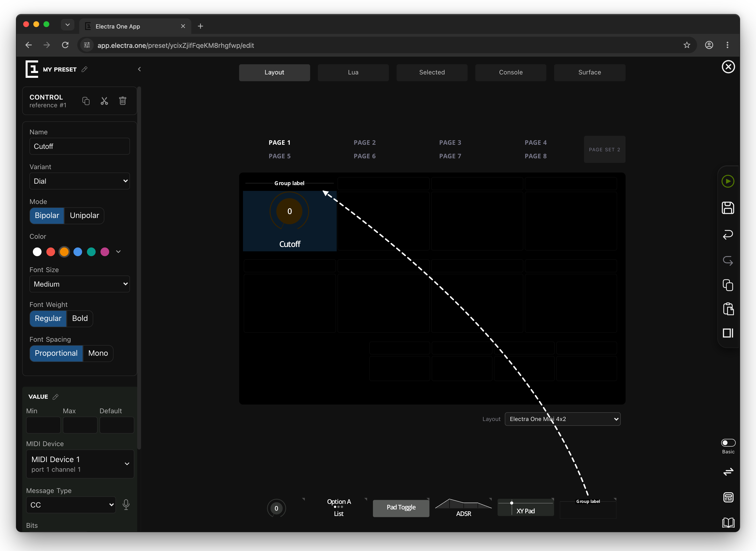This screenshot has width=756, height=551.
Task: Open the Font Size Medium dropdown
Action: (80, 284)
